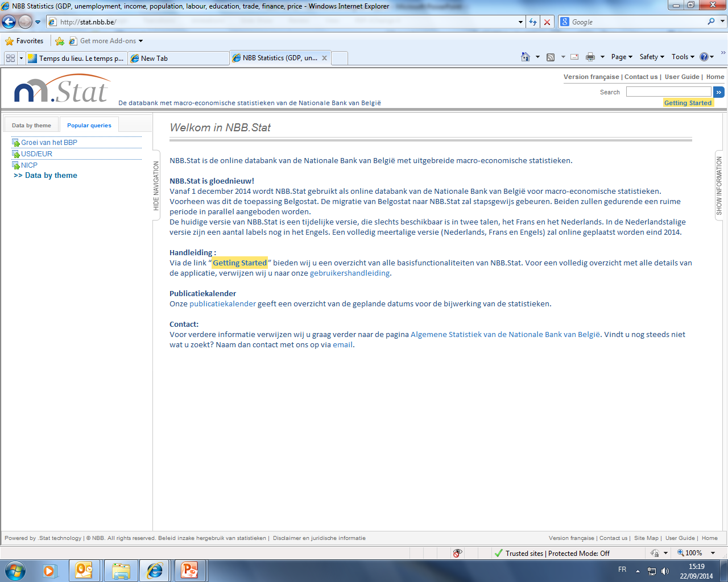Close the NBB Statistics browser tab
This screenshot has height=582, width=728.
[324, 58]
